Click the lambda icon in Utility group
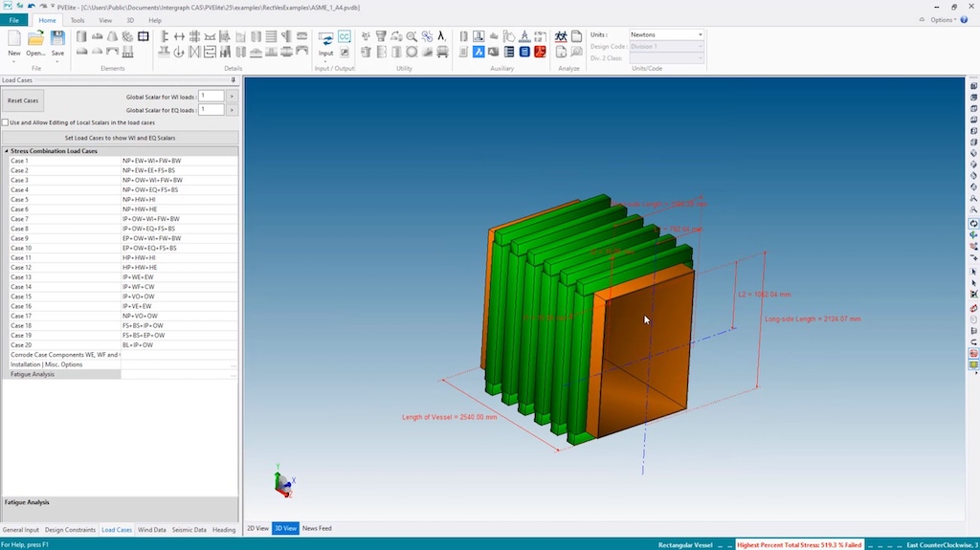 pyautogui.click(x=441, y=36)
